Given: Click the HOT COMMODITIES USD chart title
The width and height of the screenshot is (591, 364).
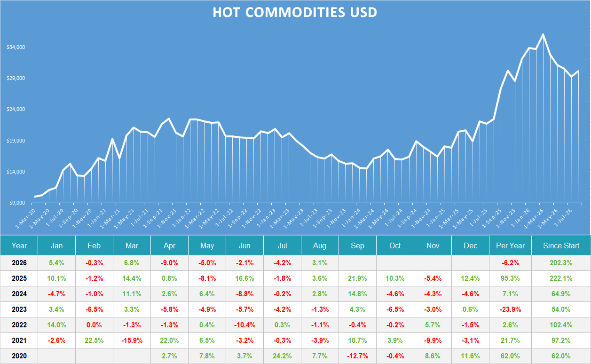Looking at the screenshot, I should [x=295, y=12].
